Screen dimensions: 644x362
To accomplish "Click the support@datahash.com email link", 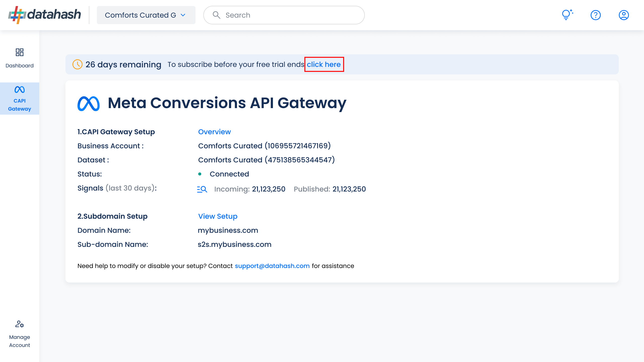I will tap(272, 266).
